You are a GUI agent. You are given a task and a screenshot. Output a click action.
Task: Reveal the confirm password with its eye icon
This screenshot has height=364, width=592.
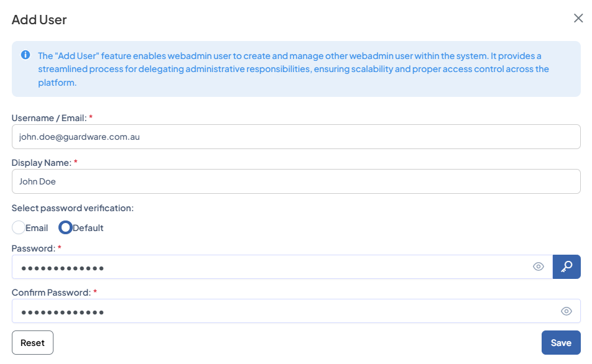click(567, 311)
